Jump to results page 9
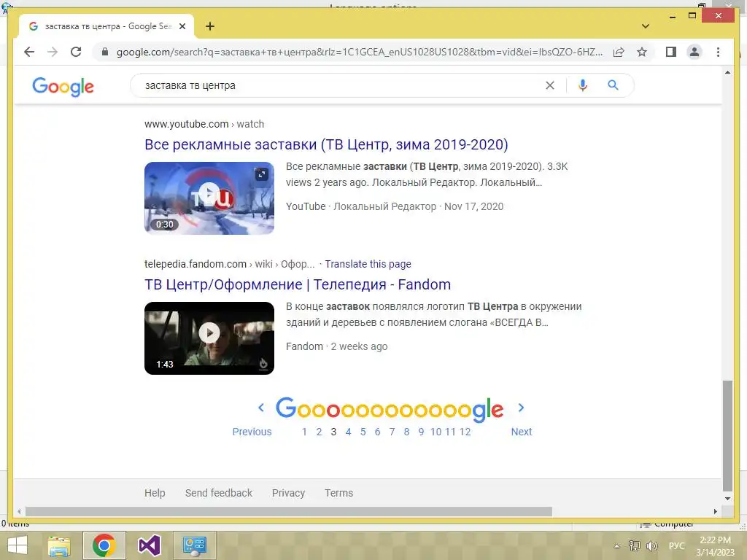Image resolution: width=747 pixels, height=560 pixels. 421,432
